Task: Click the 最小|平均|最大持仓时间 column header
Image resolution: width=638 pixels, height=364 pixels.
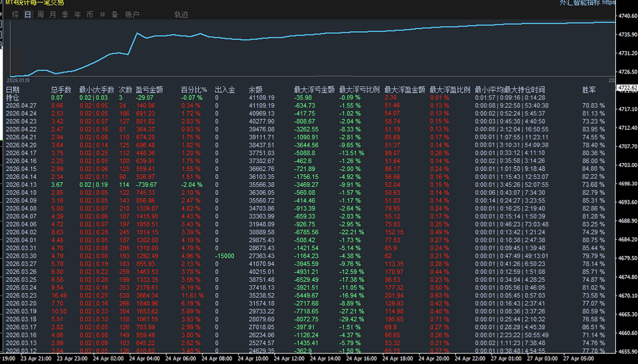Action: tap(510, 90)
